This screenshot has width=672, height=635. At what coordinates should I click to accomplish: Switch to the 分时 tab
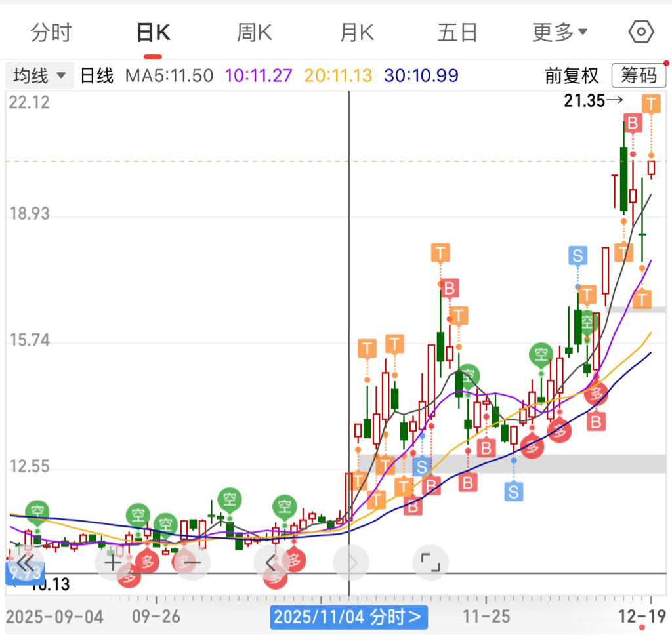(x=51, y=33)
